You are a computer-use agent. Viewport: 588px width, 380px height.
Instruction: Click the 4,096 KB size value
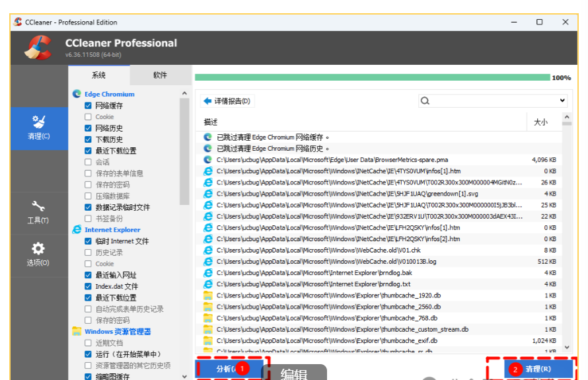544,160
